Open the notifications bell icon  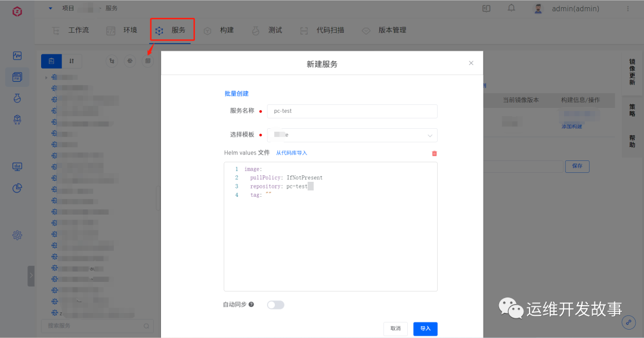point(512,8)
